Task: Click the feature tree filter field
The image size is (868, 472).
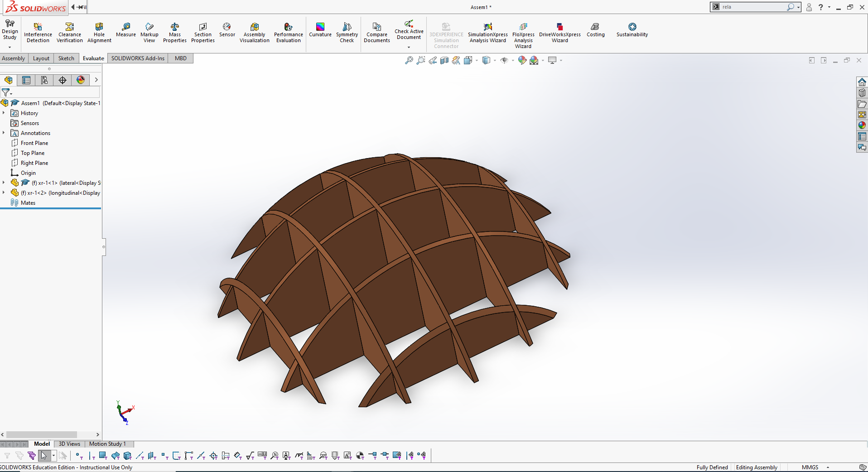Action: [x=56, y=92]
